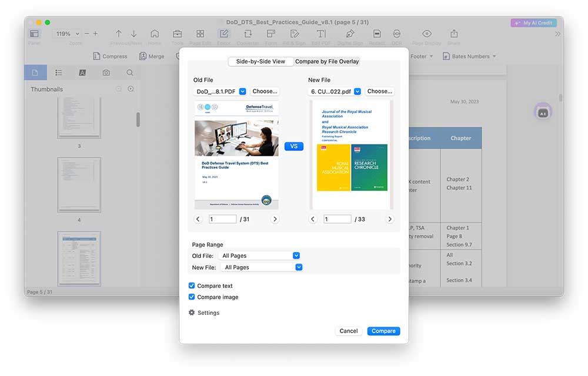The width and height of the screenshot is (588, 376).
Task: Switch to the outline list panel tab
Action: 58,73
